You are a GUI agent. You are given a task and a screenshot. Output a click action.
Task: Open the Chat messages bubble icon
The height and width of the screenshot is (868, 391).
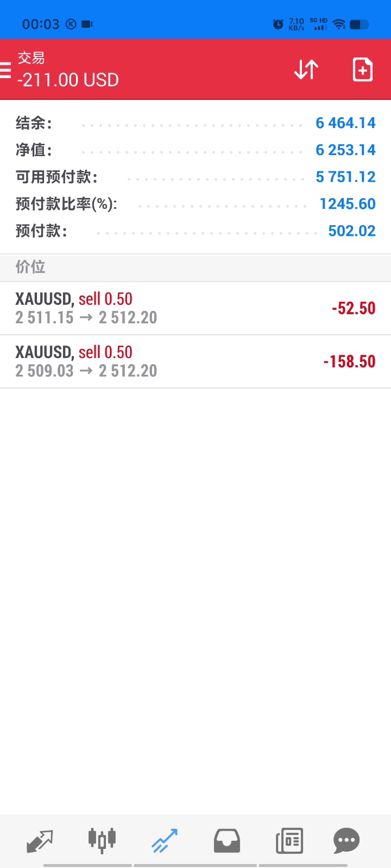[346, 841]
